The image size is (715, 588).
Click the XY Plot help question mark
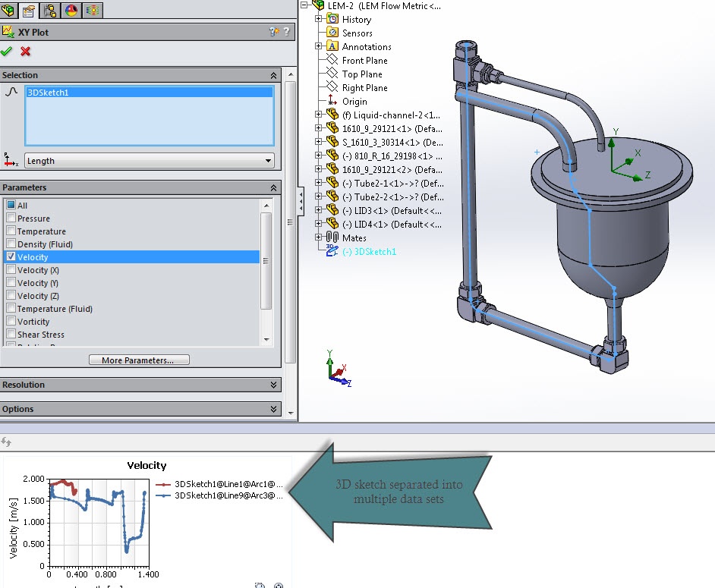click(x=286, y=31)
